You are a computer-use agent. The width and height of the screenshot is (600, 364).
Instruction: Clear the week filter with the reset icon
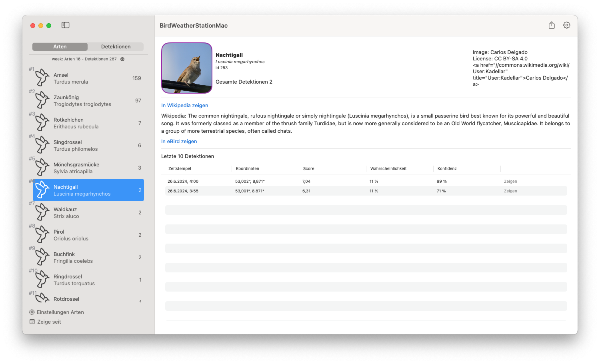click(x=122, y=59)
